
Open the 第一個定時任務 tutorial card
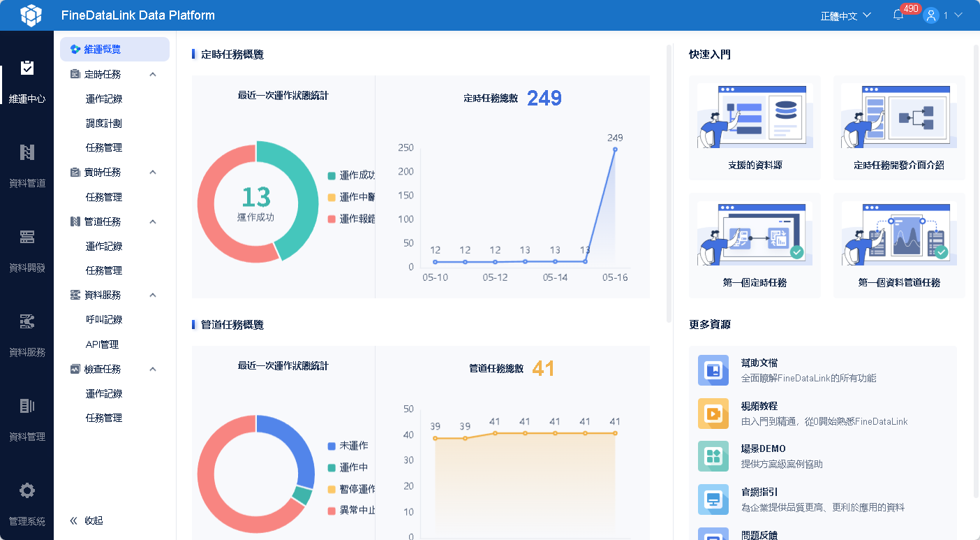click(x=755, y=245)
